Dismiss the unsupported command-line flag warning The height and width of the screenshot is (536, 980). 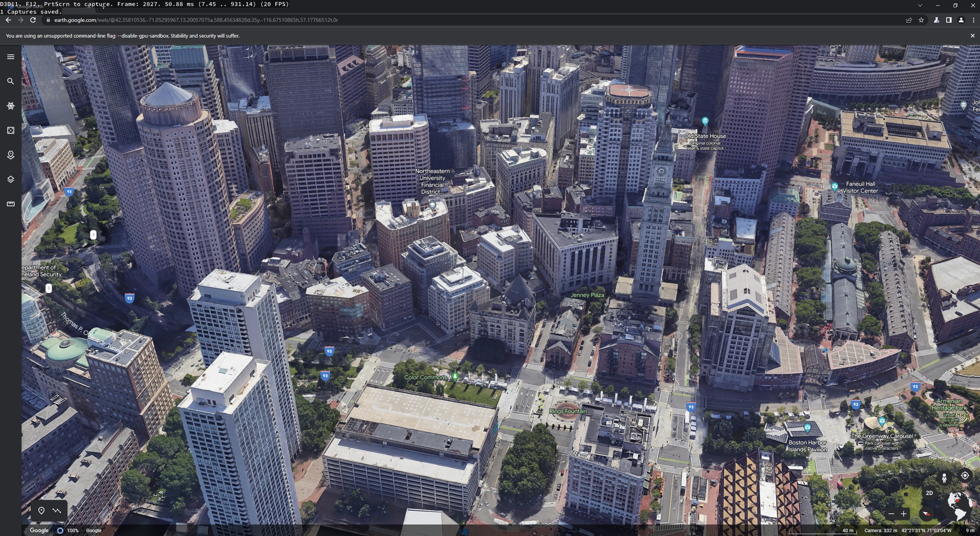coord(972,36)
